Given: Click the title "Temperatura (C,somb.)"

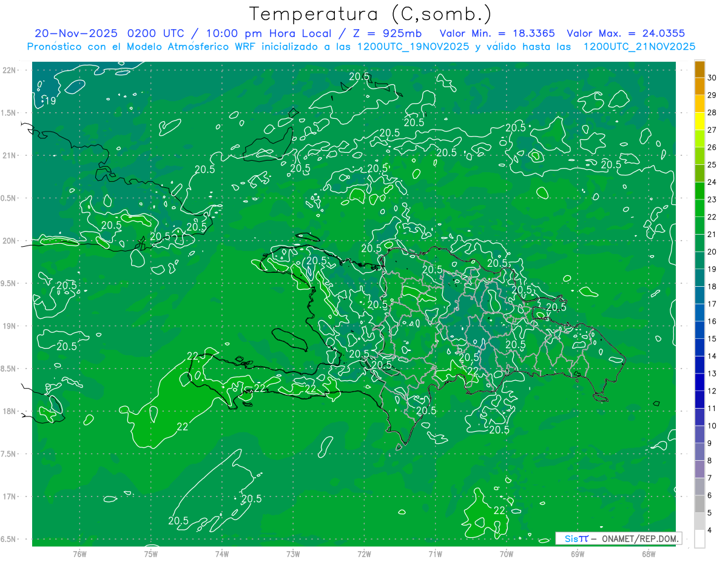Looking at the screenshot, I should point(371,14).
